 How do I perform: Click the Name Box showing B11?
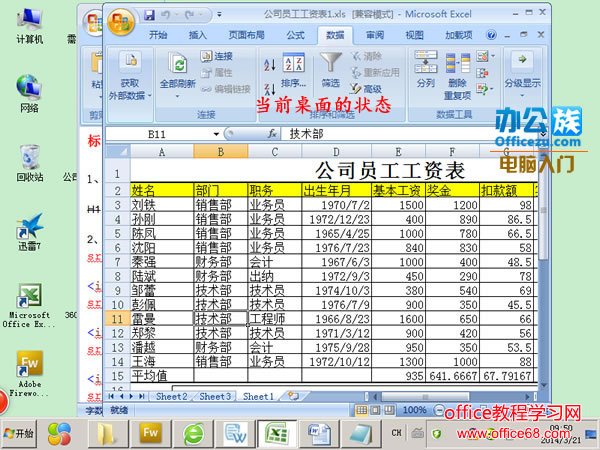coord(159,134)
